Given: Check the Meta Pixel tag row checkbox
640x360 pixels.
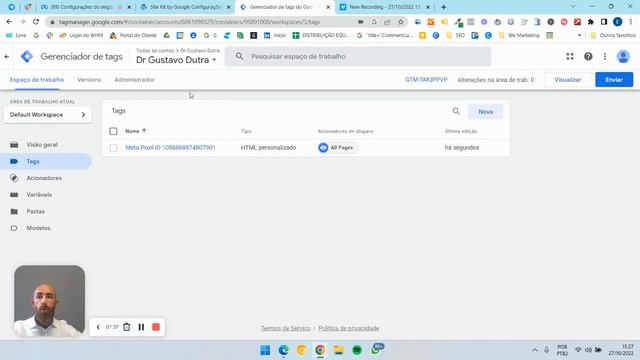Looking at the screenshot, I should click(113, 148).
